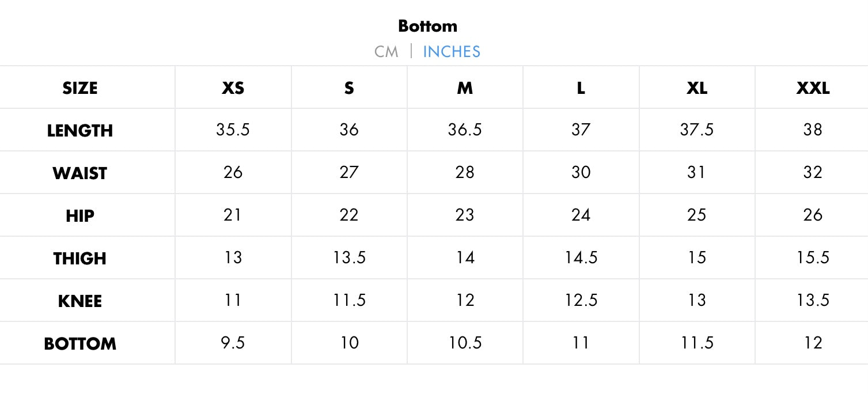868x394 pixels.
Task: Click the XS length value 35.5
Action: coord(233,130)
